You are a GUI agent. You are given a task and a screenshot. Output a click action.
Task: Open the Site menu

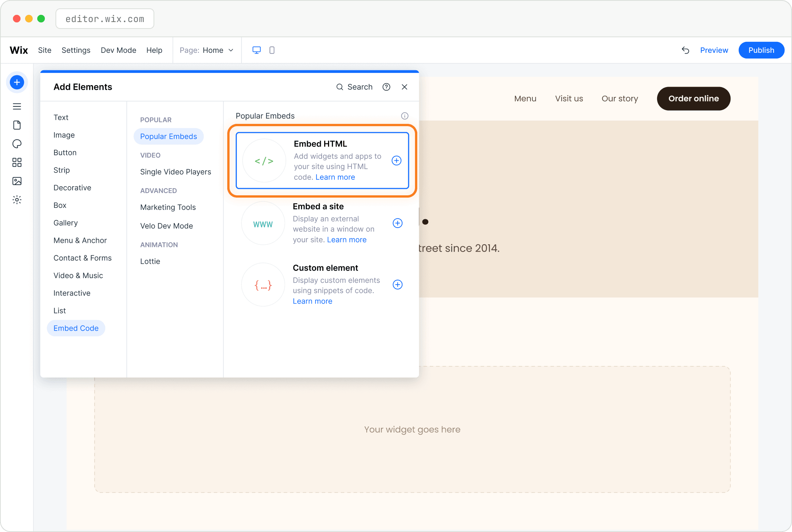click(44, 50)
